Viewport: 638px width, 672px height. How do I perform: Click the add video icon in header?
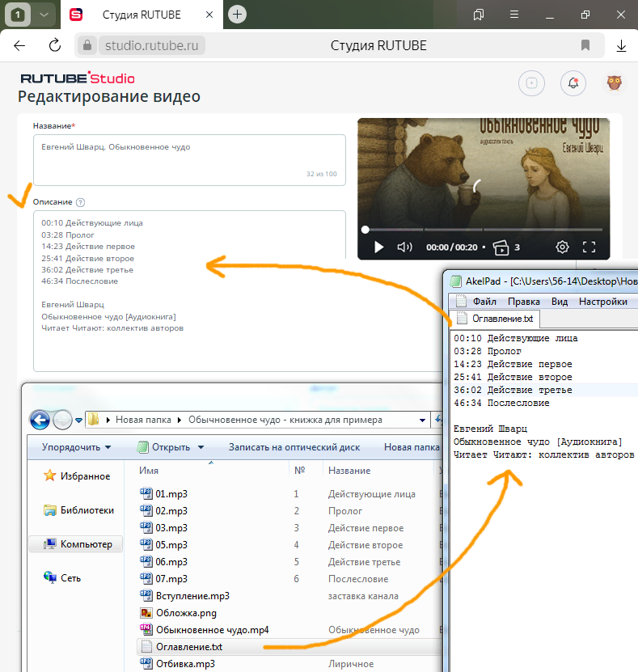tap(531, 82)
